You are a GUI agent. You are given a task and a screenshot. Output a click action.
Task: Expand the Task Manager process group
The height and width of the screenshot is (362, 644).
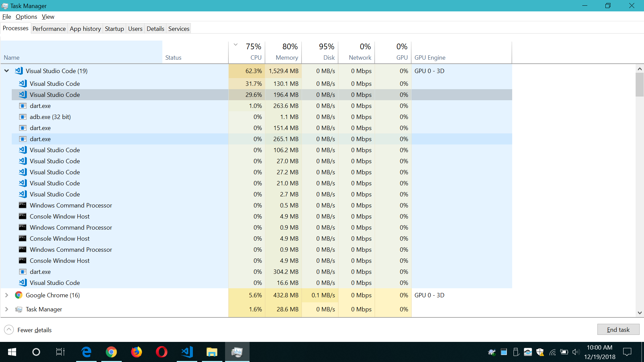[x=7, y=309]
